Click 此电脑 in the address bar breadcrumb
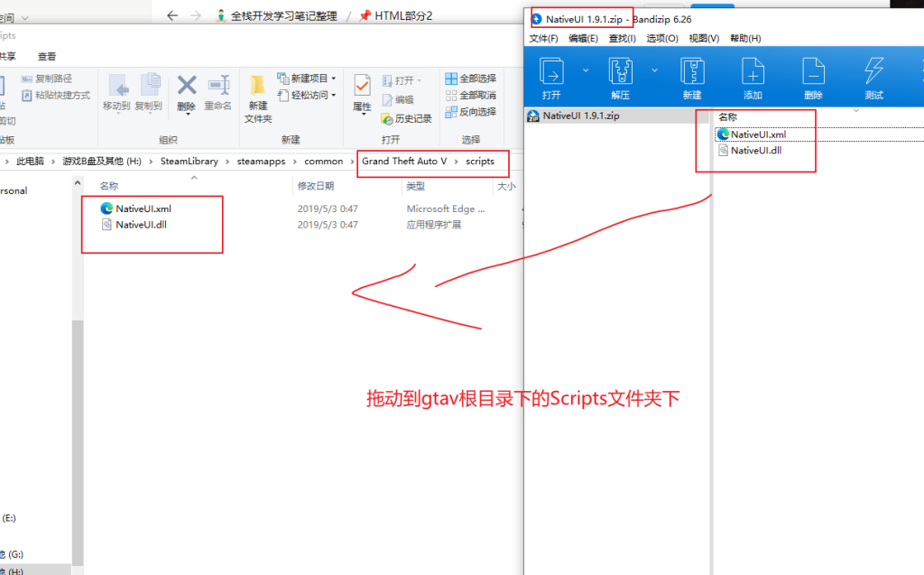 click(x=30, y=161)
